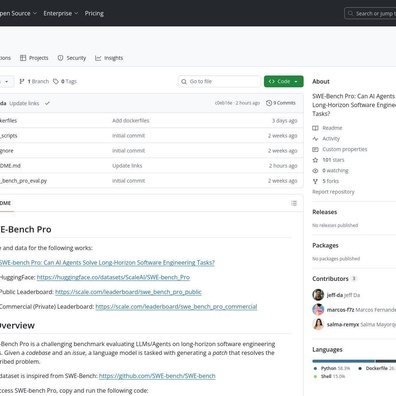Click the Python language entry
Image resolution: width=396 pixels, height=396 pixels.
(x=332, y=368)
